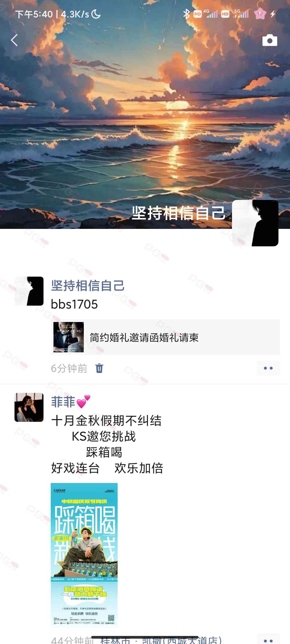Tap the wedding invitation thumbnail image
Screen dimensions: 290x644
point(68,337)
